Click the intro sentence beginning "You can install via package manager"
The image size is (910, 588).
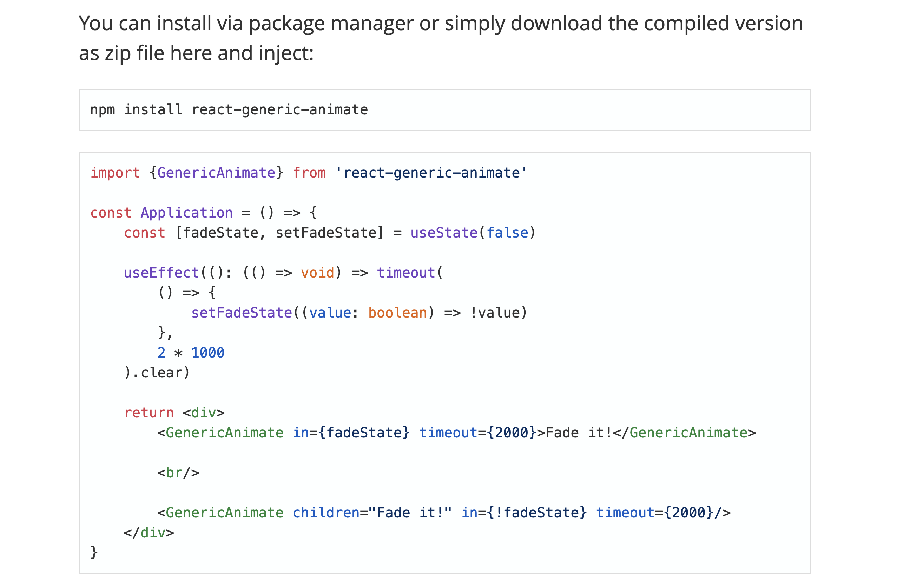pos(441,38)
